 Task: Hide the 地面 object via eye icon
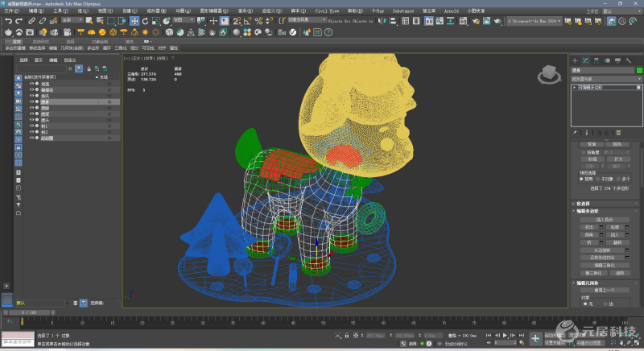click(x=31, y=84)
